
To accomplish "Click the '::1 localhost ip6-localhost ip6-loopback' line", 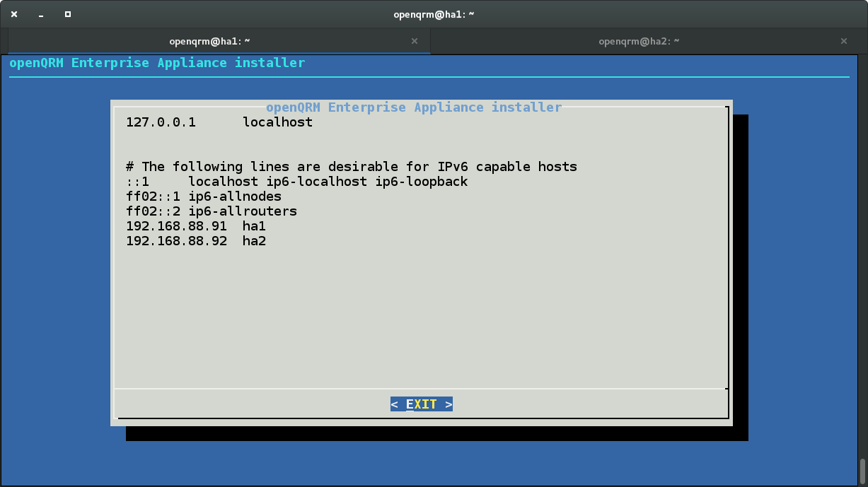I will point(297,182).
